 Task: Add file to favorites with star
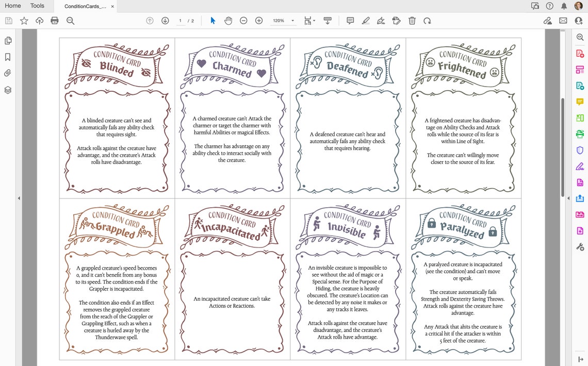24,21
